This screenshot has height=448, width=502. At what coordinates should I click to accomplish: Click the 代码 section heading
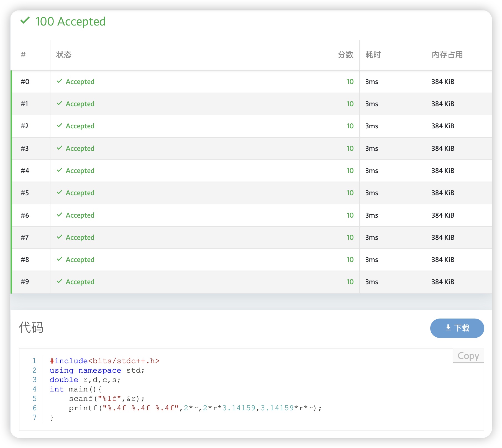(31, 327)
